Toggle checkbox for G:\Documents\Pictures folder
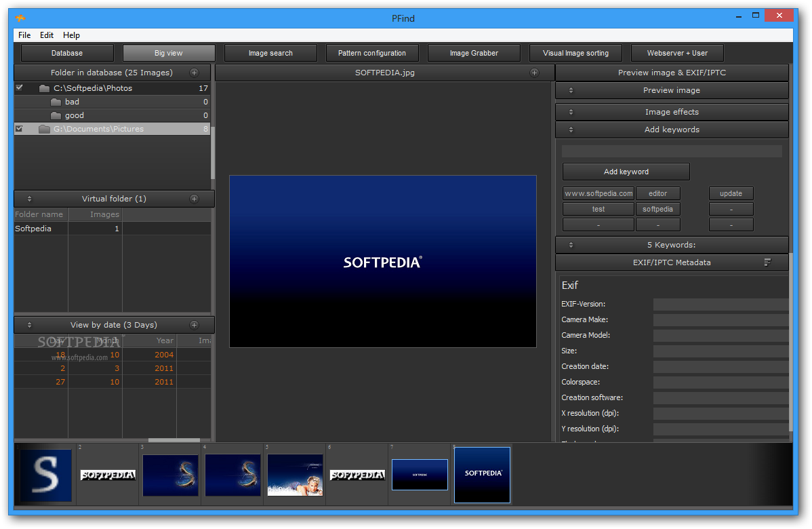The height and width of the screenshot is (529, 812). coord(19,128)
